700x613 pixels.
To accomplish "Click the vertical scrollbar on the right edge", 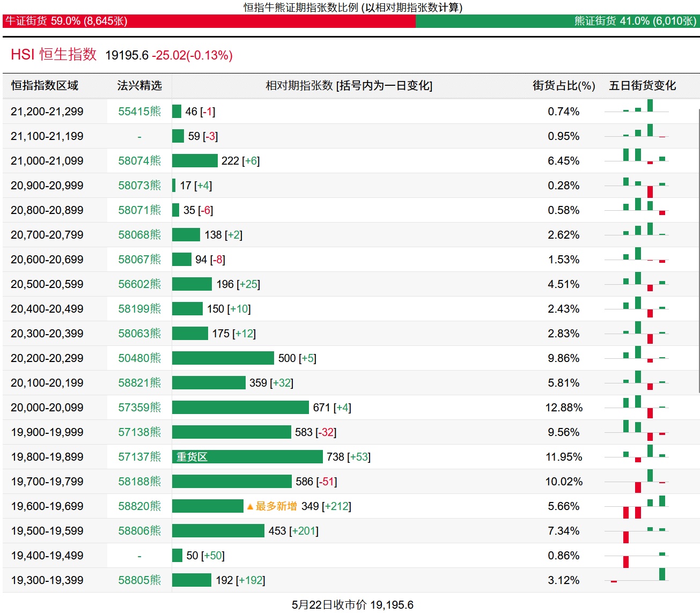I will point(699,251).
